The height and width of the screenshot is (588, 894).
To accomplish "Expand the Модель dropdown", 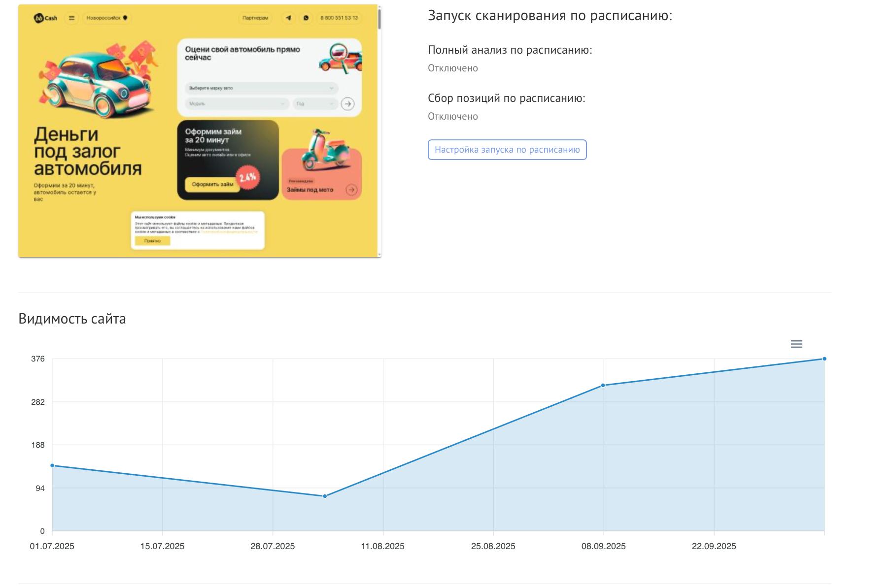I will click(x=237, y=104).
